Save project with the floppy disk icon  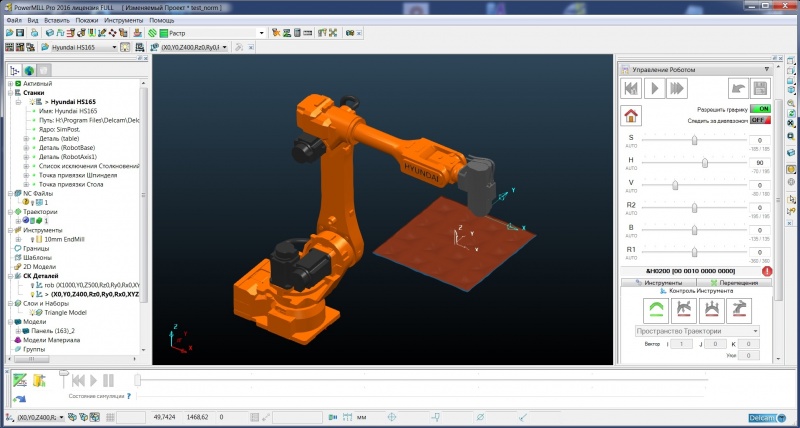coord(20,33)
